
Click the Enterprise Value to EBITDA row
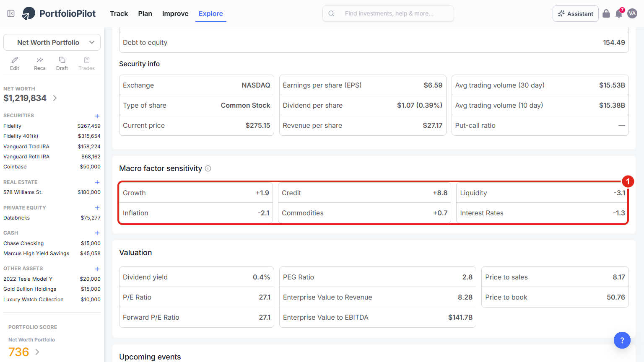(378, 317)
